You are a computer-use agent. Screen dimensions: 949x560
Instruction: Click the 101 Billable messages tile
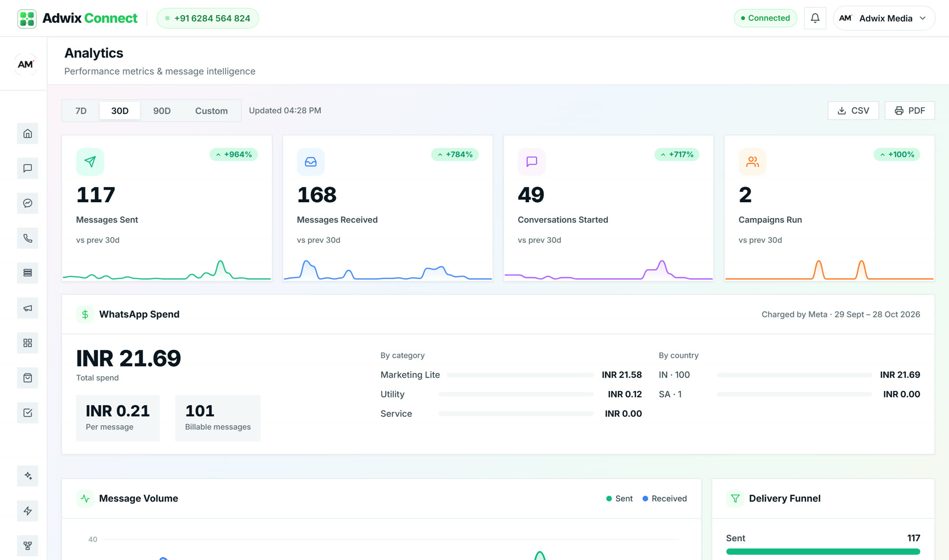click(218, 418)
